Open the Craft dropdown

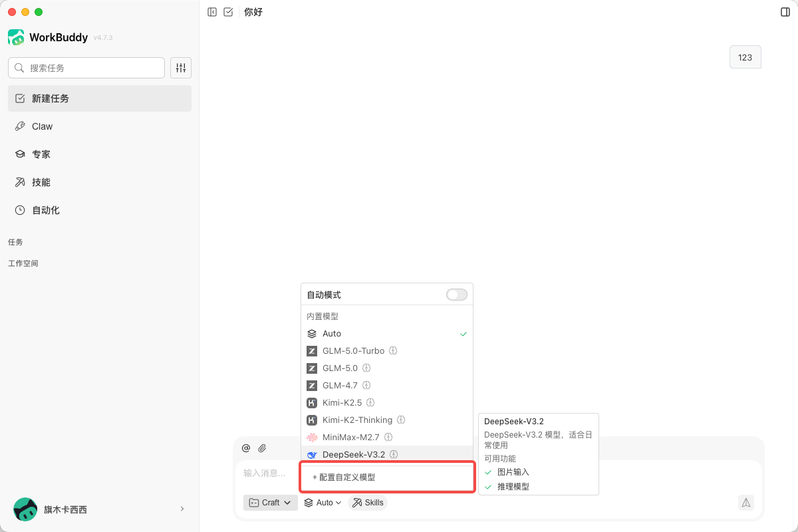pyautogui.click(x=270, y=503)
